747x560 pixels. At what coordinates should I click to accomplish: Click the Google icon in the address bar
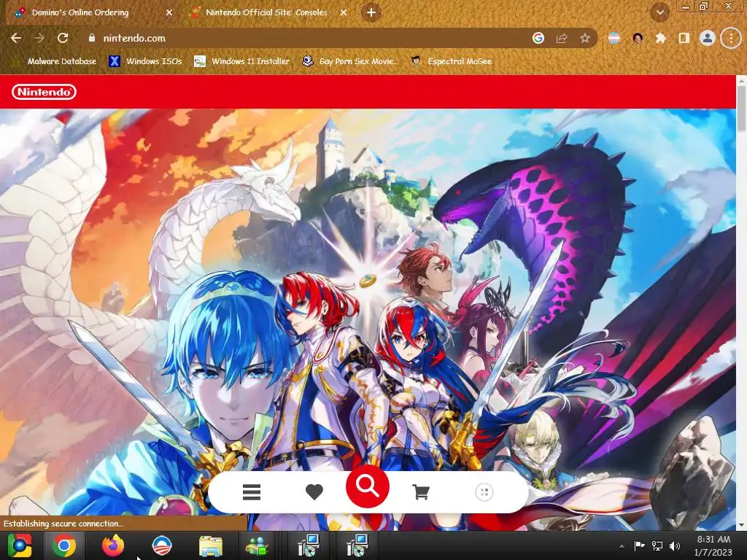pyautogui.click(x=538, y=38)
